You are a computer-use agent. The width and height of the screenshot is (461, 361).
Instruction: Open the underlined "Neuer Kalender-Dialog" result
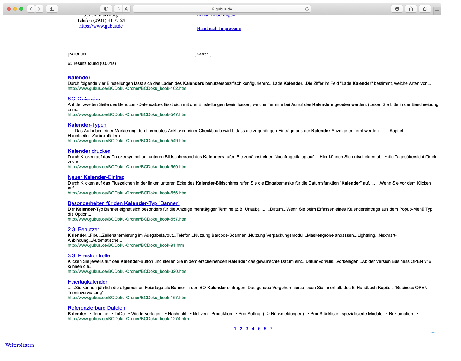tap(96, 177)
